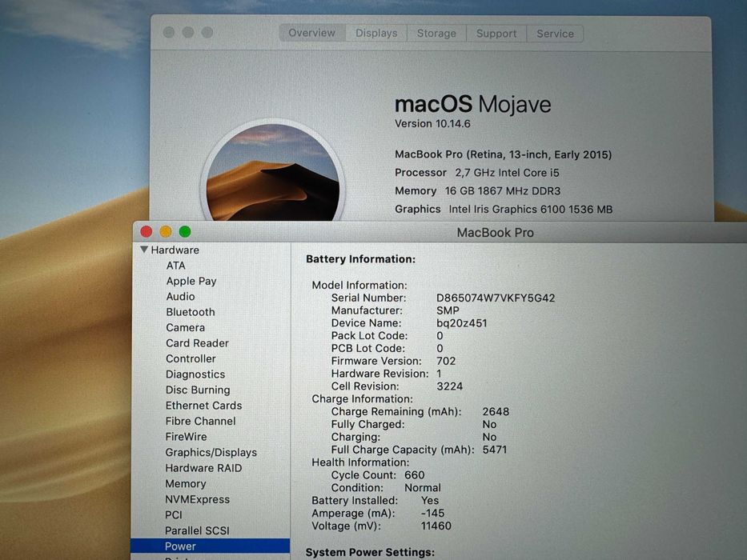
Task: Click the Cell Revision value 3224
Action: [449, 386]
